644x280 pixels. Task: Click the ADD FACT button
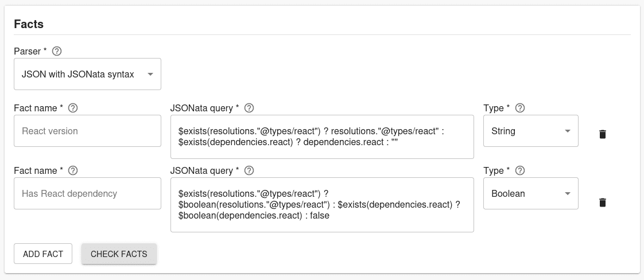point(43,254)
